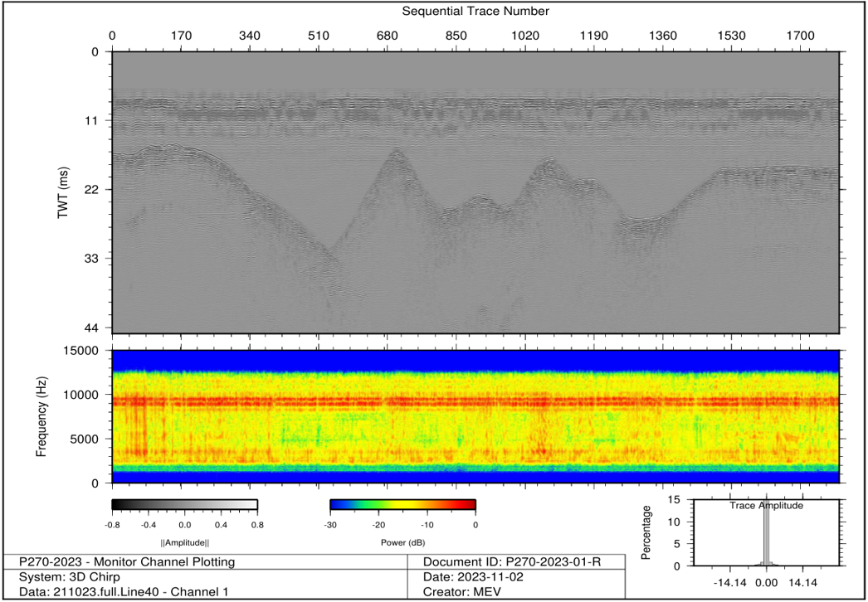
Task: Click the 33 ms TWT tick label
Action: point(93,259)
